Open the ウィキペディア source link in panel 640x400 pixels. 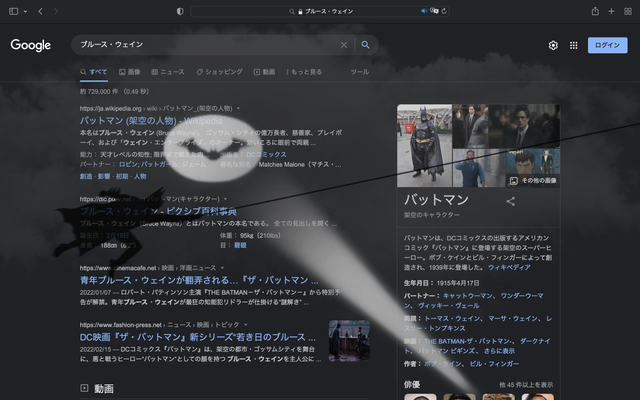[x=509, y=268]
